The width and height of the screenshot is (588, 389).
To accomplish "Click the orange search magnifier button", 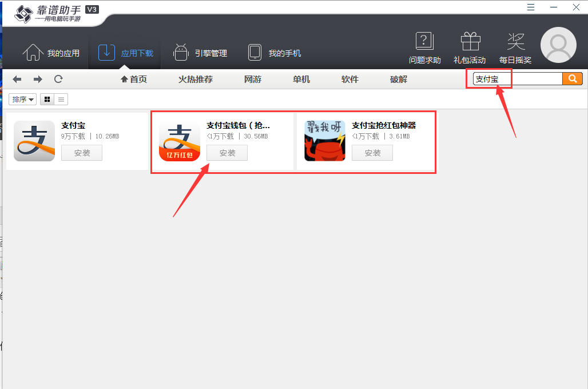I will click(x=573, y=79).
